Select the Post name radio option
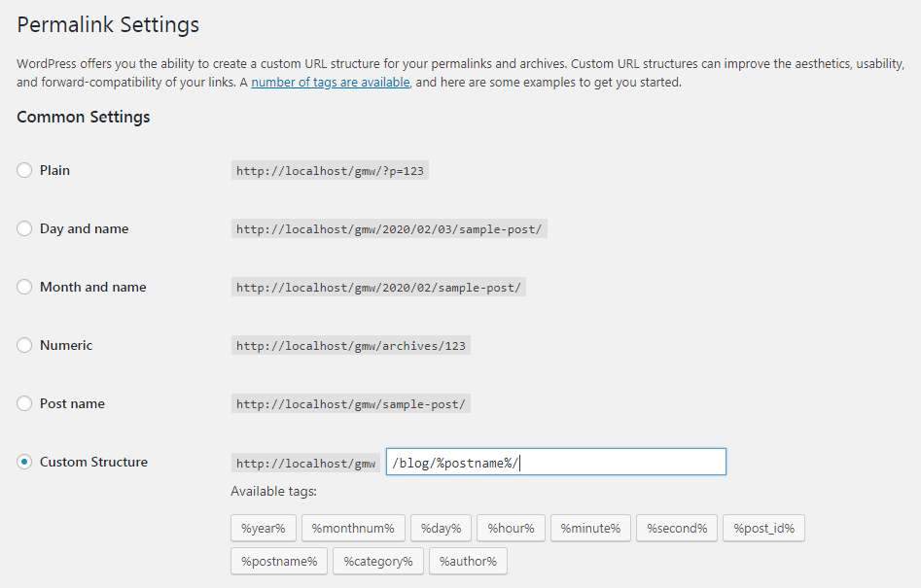This screenshot has width=921, height=588. point(24,403)
